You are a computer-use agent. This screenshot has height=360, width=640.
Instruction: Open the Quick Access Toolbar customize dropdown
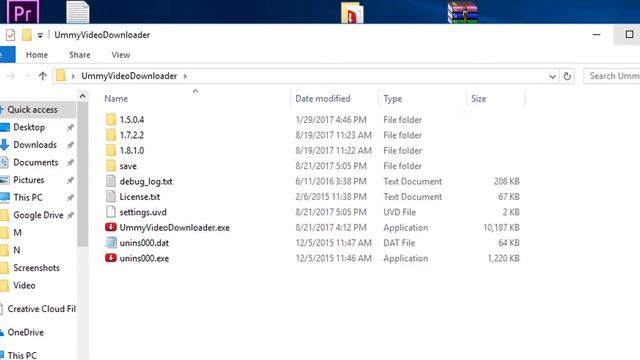pyautogui.click(x=40, y=36)
